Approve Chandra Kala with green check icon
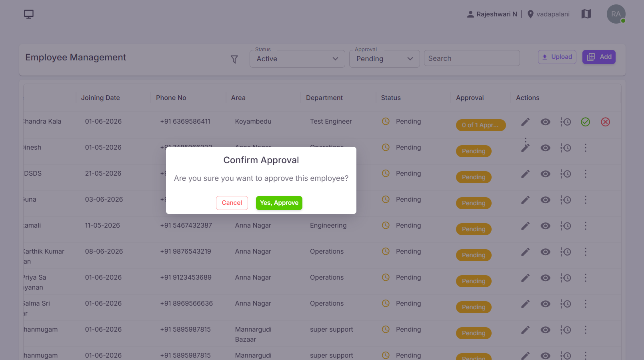Viewport: 644px width, 360px height. point(585,122)
